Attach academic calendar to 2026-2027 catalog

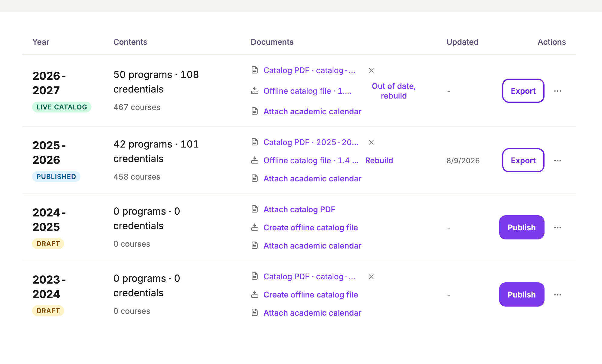click(x=312, y=112)
